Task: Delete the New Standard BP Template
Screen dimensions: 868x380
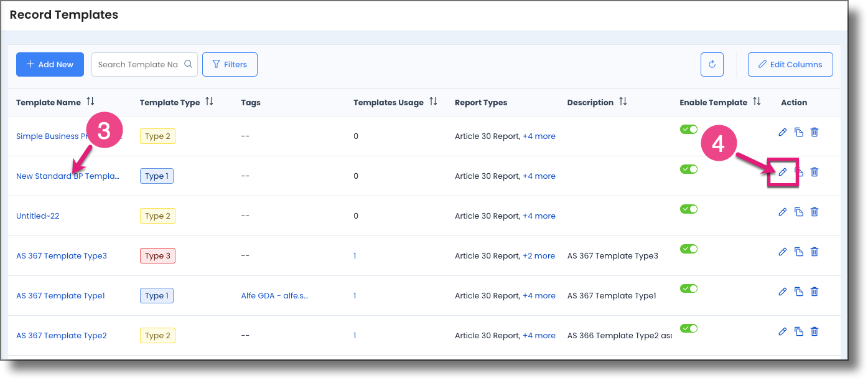Action: (x=814, y=172)
